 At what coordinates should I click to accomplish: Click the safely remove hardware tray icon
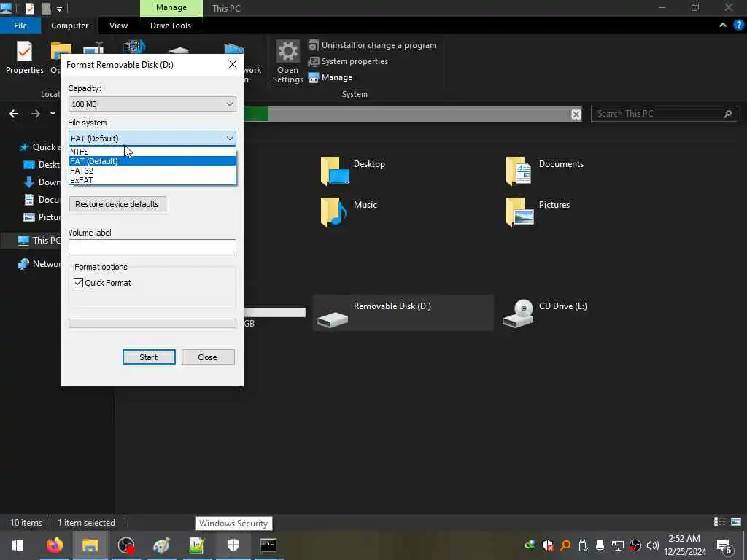point(583,545)
